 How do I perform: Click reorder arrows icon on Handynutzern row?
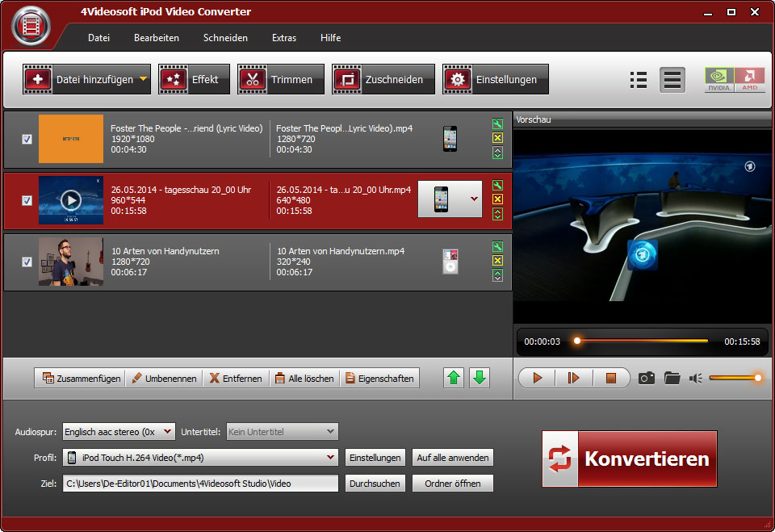498,275
